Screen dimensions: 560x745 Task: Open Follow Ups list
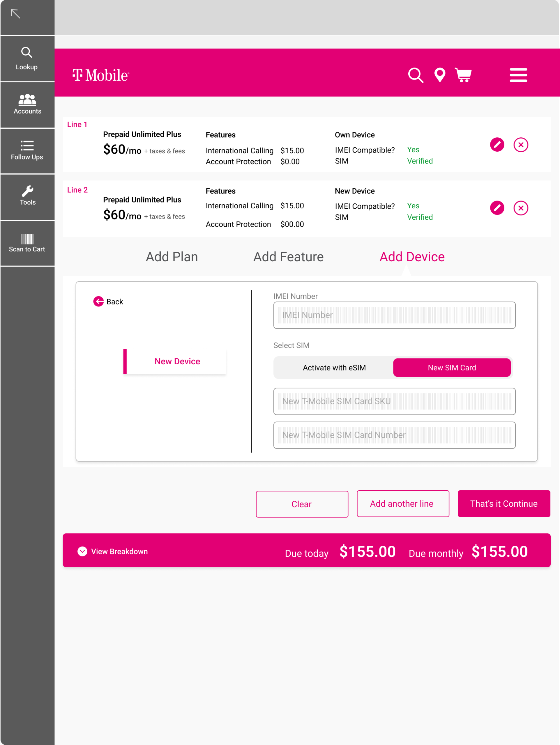(27, 150)
